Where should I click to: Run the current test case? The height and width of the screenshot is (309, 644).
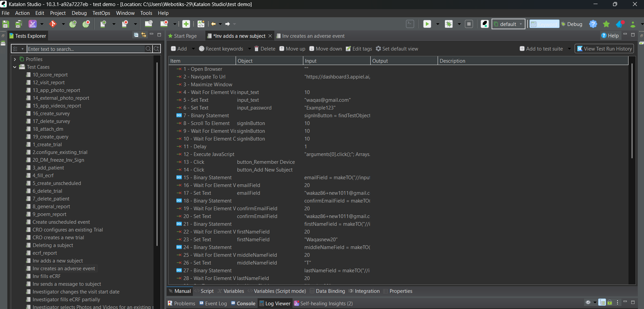point(427,24)
